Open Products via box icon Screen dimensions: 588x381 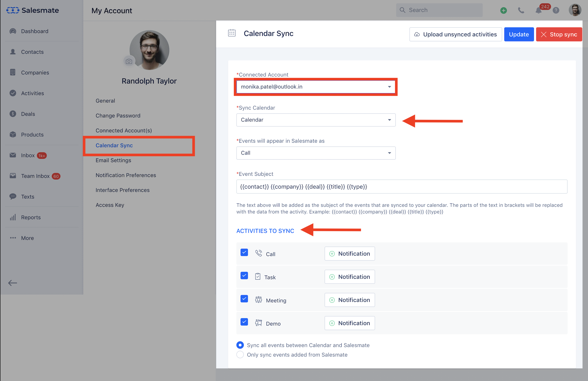coord(13,135)
